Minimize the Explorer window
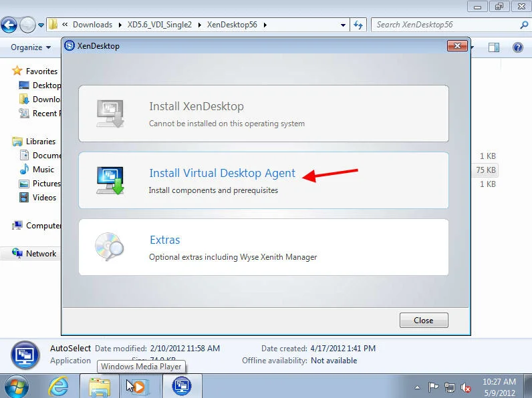Image resolution: width=532 pixels, height=398 pixels. [x=477, y=7]
